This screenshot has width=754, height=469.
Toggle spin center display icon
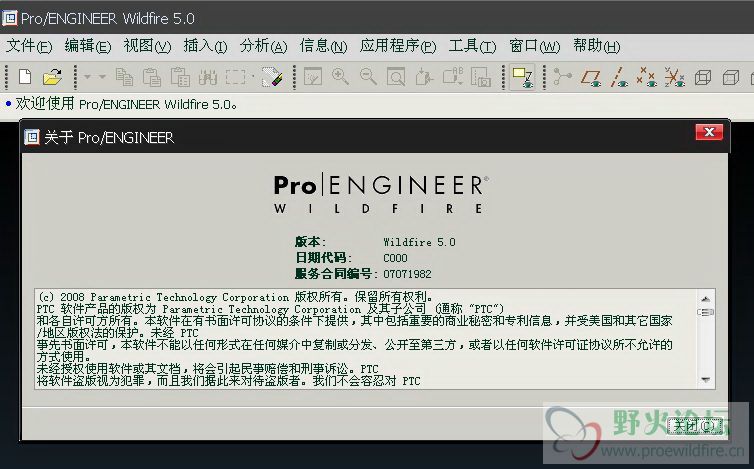[x=563, y=77]
